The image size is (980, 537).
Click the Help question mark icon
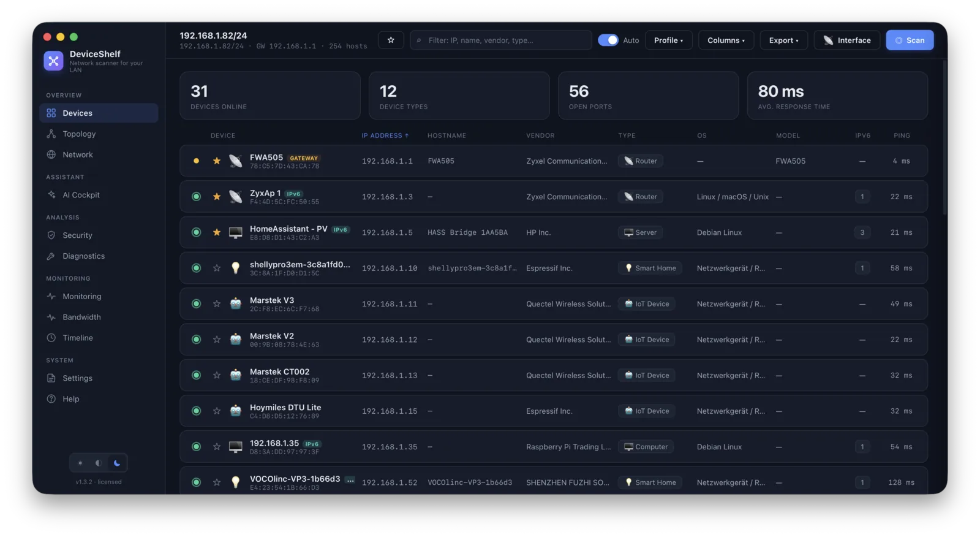click(x=51, y=399)
